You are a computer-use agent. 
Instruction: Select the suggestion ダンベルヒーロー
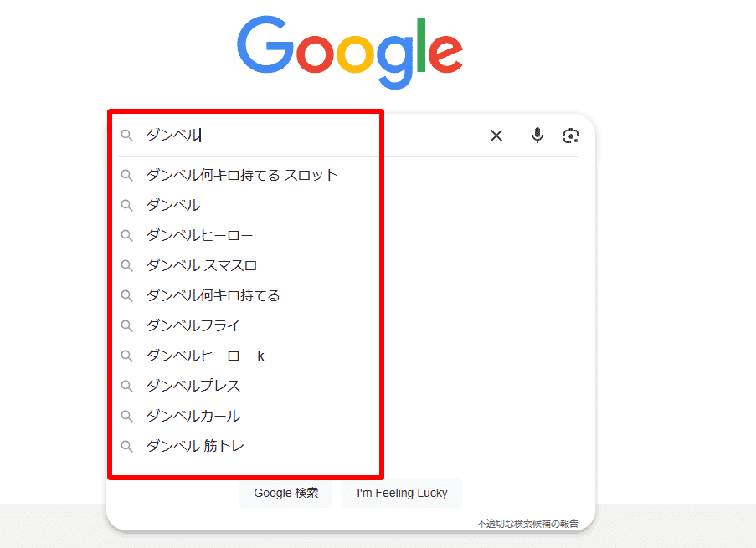click(199, 235)
